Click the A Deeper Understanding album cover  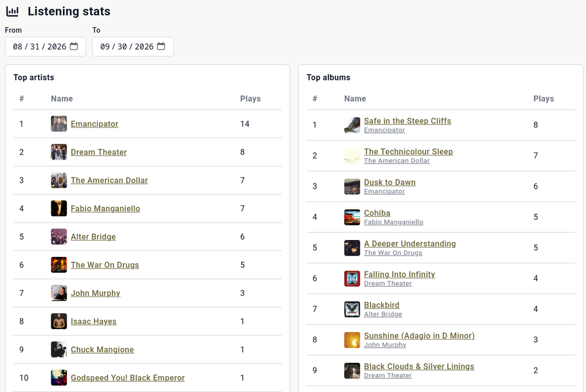352,248
